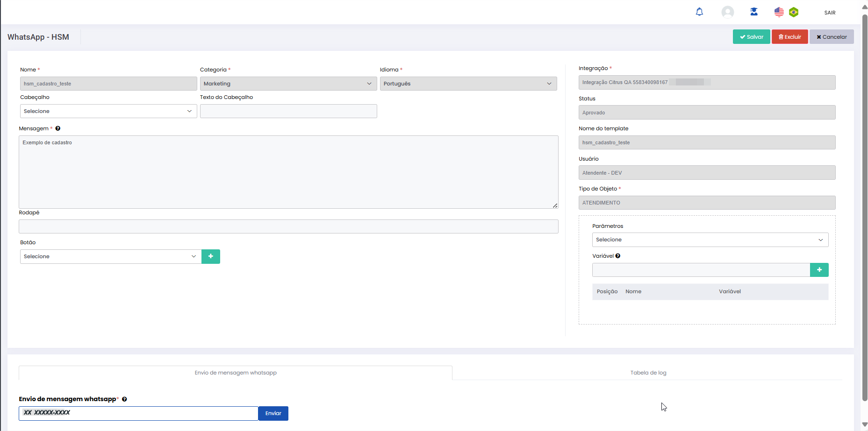This screenshot has width=868, height=431.
Task: Click help icon beside Envio de mensagem whatsapp
Action: point(124,399)
